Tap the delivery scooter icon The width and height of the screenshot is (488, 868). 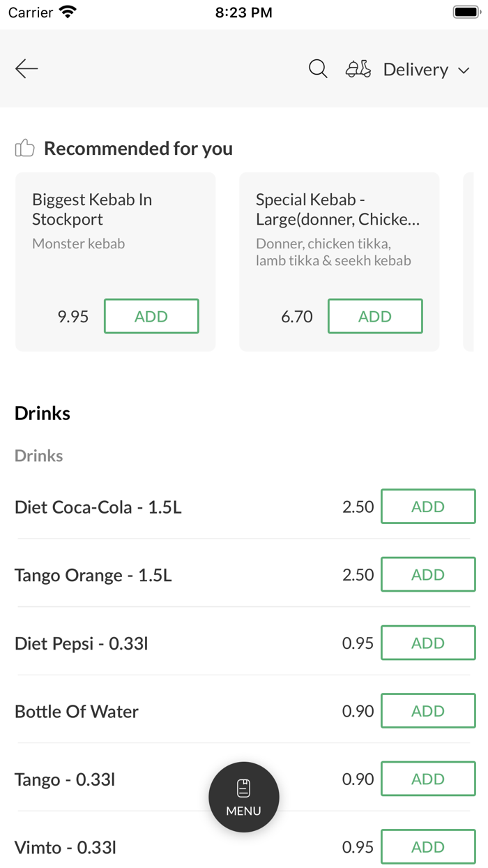click(x=358, y=68)
